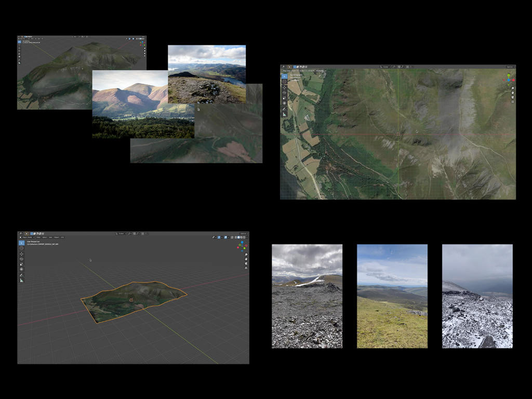This screenshot has height=399, width=532.
Task: Click the green Y axis on the map view gizmo
Action: pyautogui.click(x=509, y=75)
